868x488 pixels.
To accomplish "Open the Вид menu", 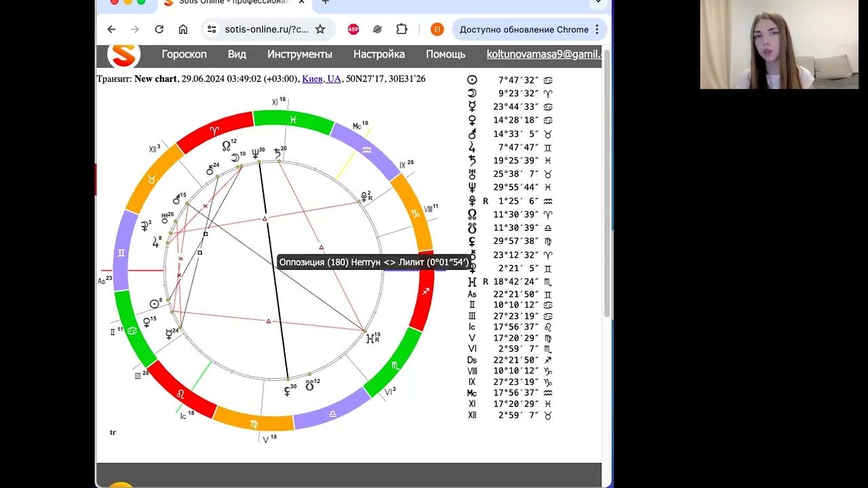I will pyautogui.click(x=237, y=54).
